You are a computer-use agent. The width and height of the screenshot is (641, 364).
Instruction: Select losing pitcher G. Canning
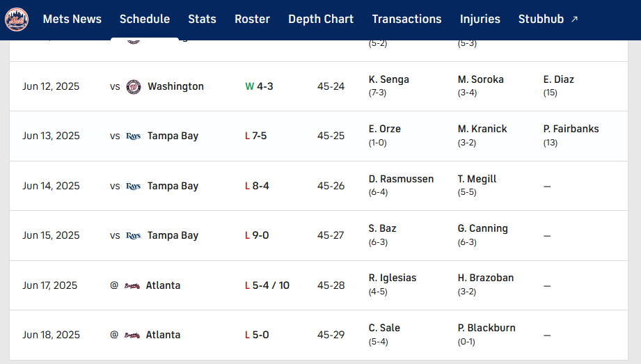(482, 229)
